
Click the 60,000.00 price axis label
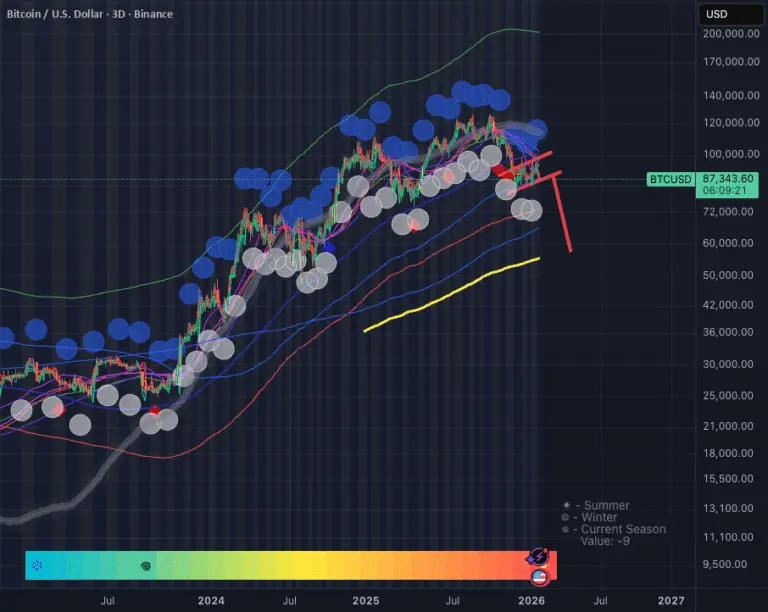point(728,243)
